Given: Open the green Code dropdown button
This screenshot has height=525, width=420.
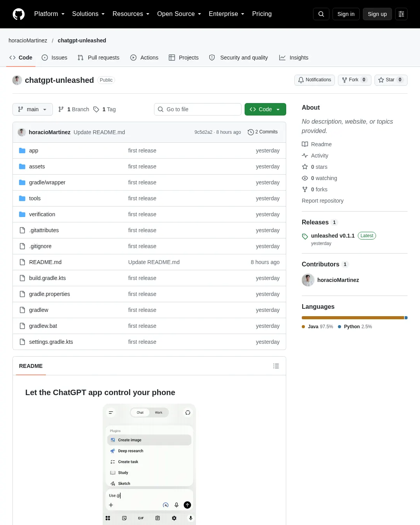Looking at the screenshot, I should [265, 109].
